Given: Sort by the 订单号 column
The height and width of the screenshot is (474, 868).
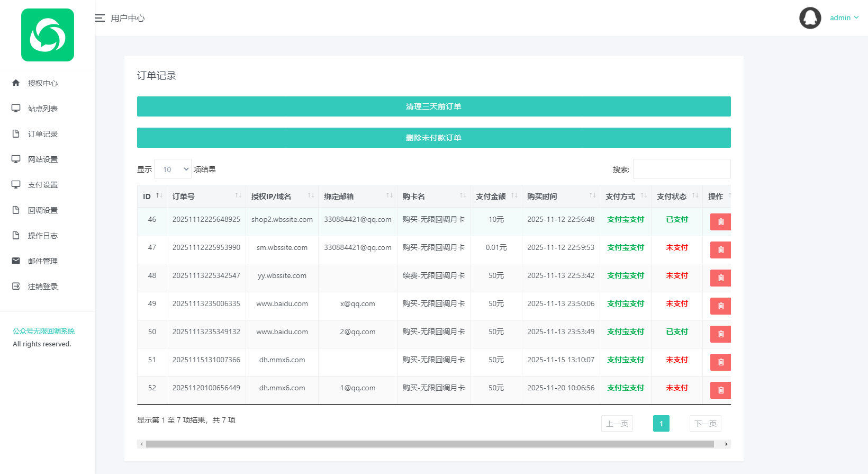Looking at the screenshot, I should pyautogui.click(x=206, y=196).
